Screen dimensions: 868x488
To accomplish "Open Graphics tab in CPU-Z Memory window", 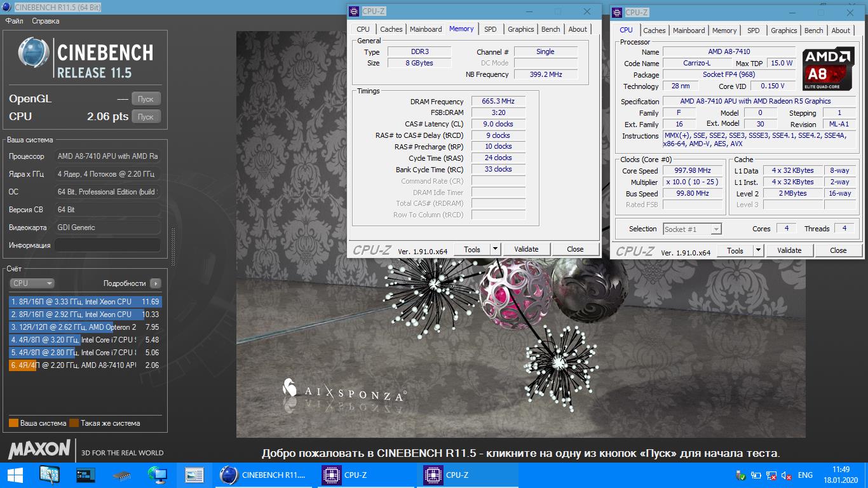I will 520,29.
